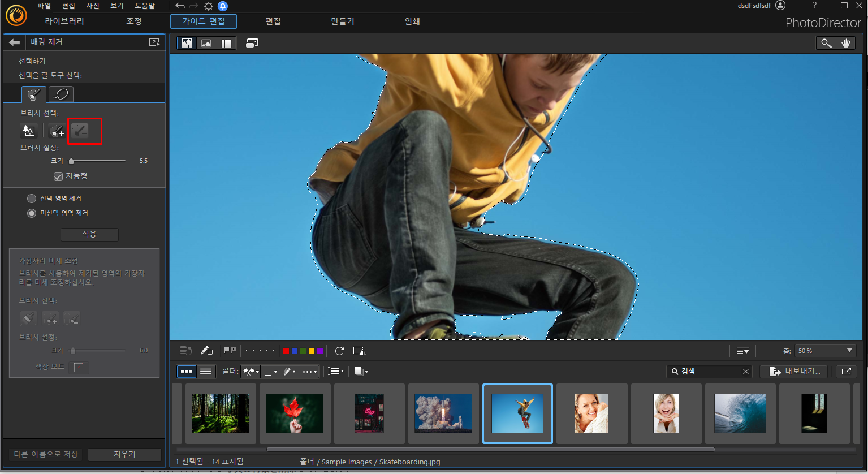Image resolution: width=868 pixels, height=474 pixels.
Task: Click the red color label swatch
Action: (286, 351)
